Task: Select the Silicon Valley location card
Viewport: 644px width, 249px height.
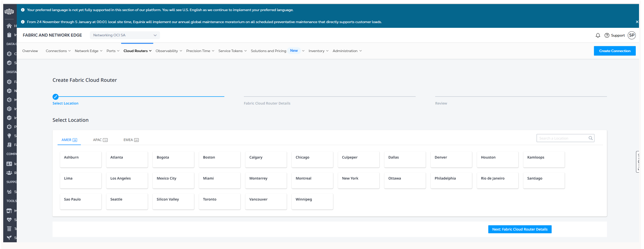Action: [173, 201]
